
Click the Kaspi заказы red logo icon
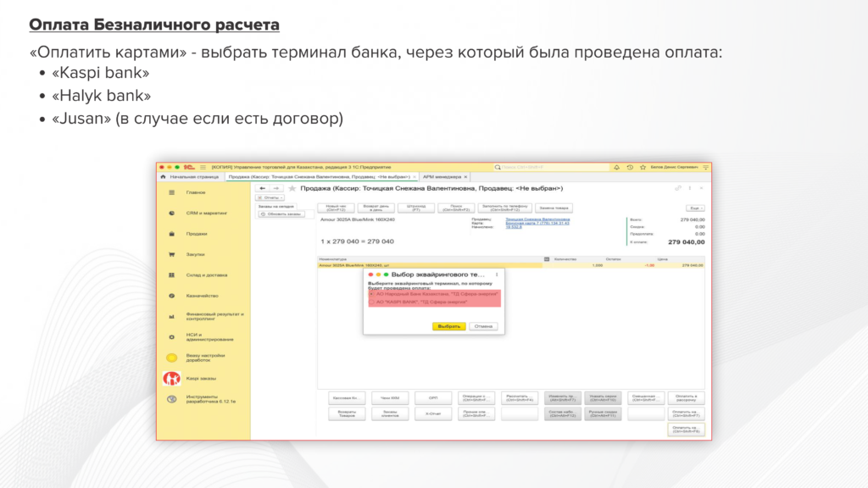pyautogui.click(x=171, y=379)
